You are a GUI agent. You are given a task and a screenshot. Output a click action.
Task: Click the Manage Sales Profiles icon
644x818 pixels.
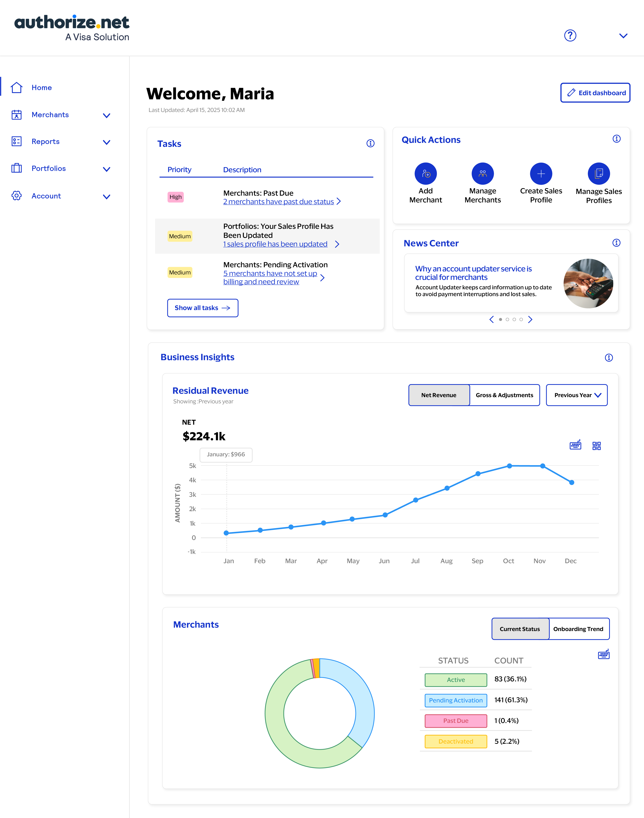click(x=599, y=174)
